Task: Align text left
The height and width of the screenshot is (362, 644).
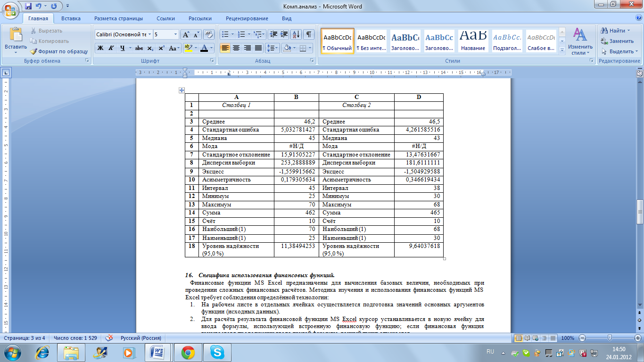Action: pyautogui.click(x=225, y=48)
